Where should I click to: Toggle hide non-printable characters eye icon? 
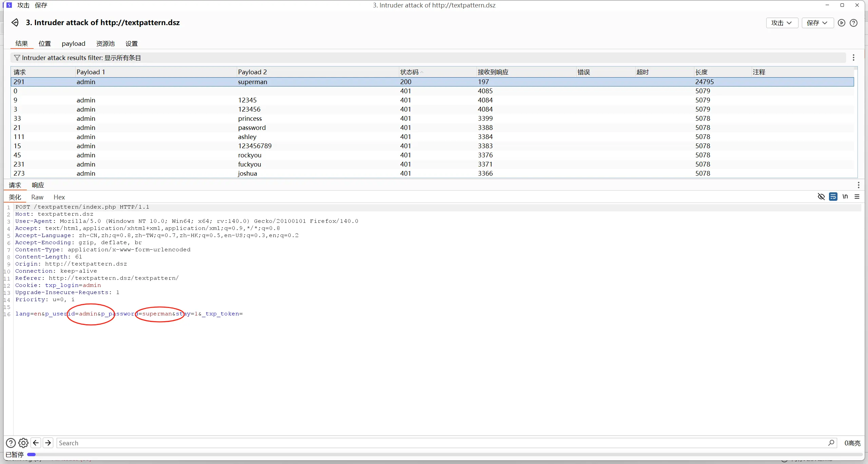(x=821, y=197)
